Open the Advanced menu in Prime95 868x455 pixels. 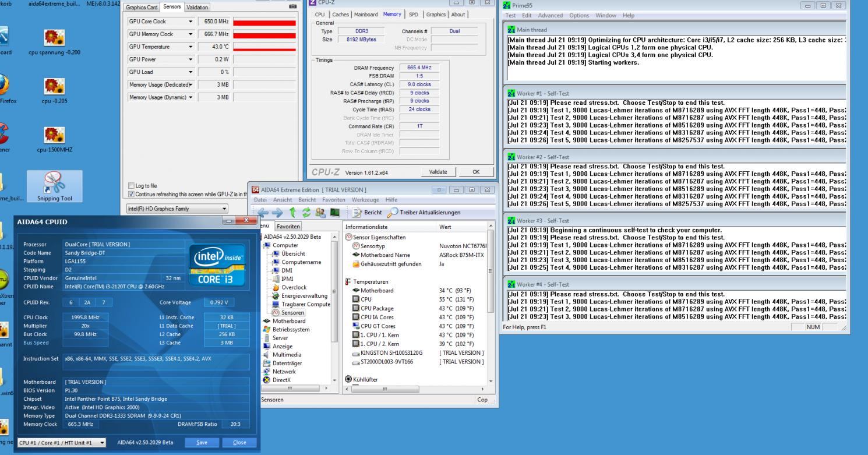point(550,15)
